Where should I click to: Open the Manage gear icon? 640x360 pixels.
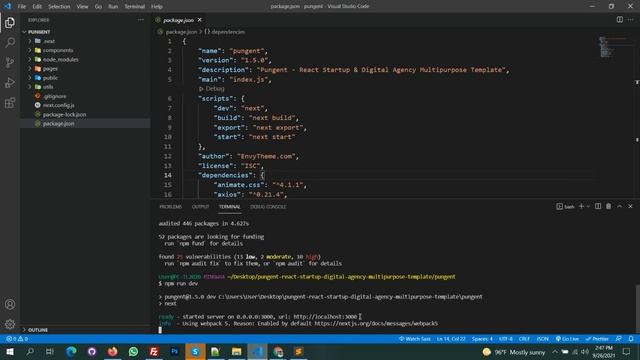point(10,324)
